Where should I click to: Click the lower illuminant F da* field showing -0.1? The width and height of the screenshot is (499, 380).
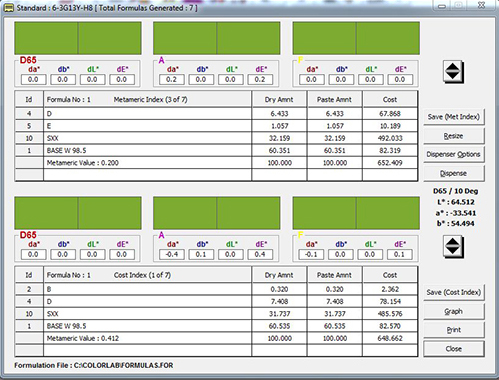tap(311, 255)
